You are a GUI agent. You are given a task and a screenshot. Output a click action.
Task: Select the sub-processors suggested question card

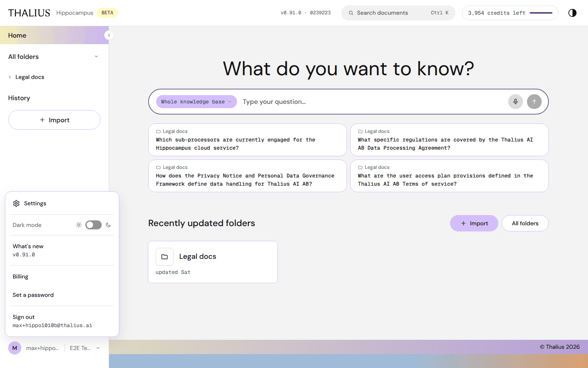tap(247, 140)
